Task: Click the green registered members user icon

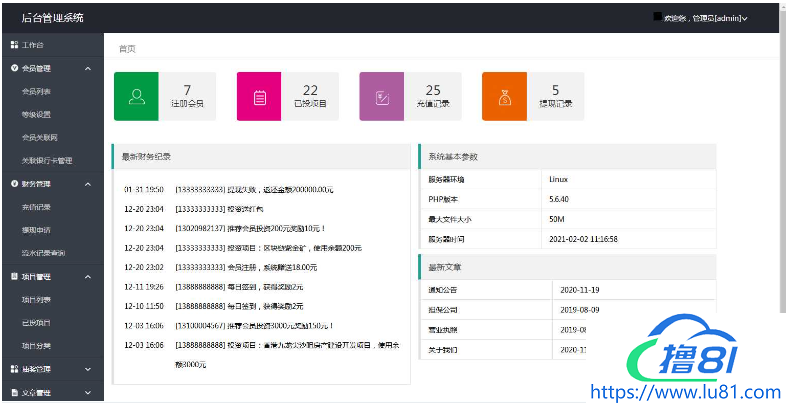Action: click(137, 96)
